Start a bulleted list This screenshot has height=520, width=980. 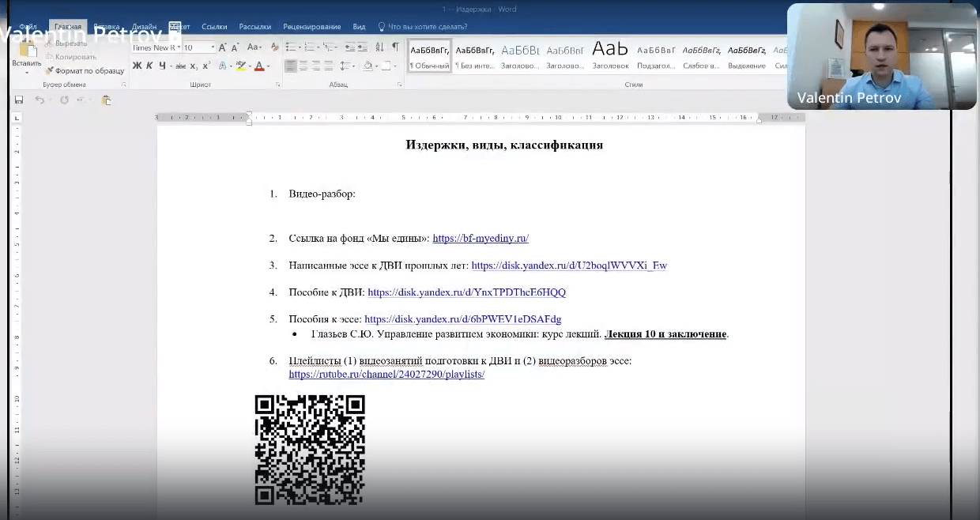pos(291,47)
